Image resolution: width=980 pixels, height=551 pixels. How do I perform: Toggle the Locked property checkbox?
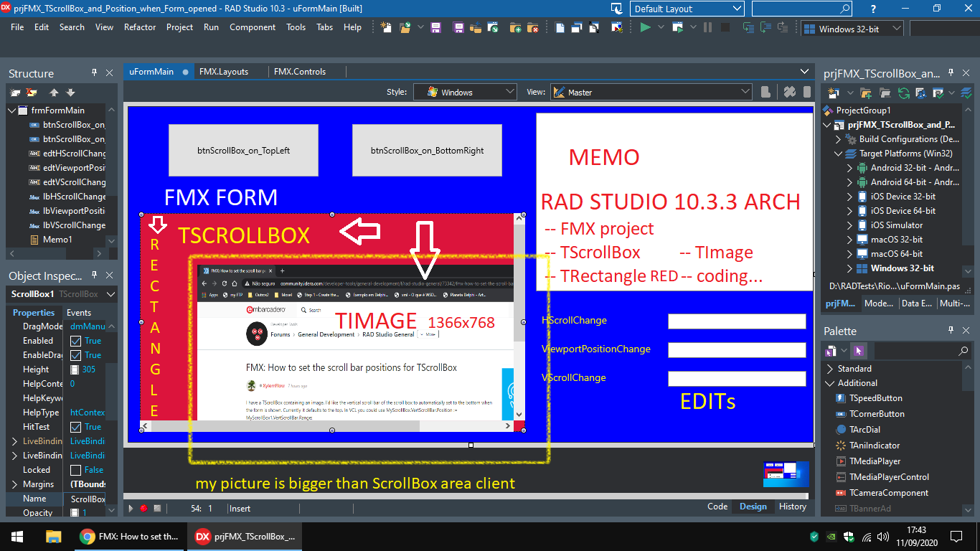(x=75, y=470)
